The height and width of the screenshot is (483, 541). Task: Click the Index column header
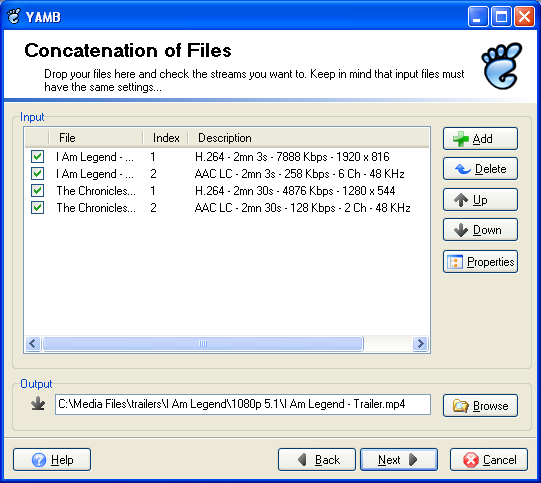[x=165, y=138]
